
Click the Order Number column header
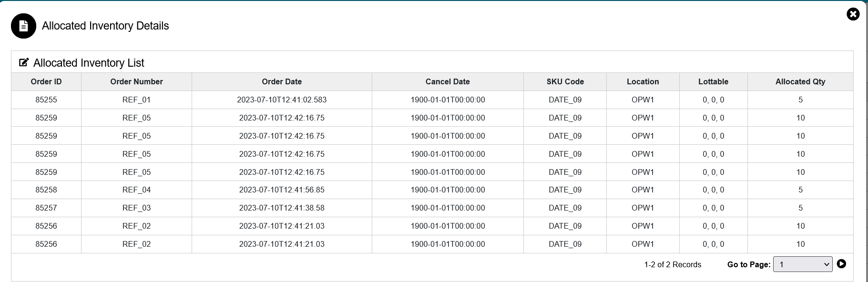point(136,81)
